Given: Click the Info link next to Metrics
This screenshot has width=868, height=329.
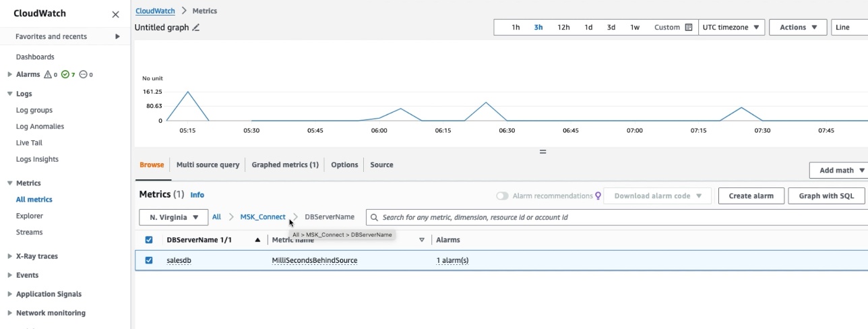Looking at the screenshot, I should point(197,195).
